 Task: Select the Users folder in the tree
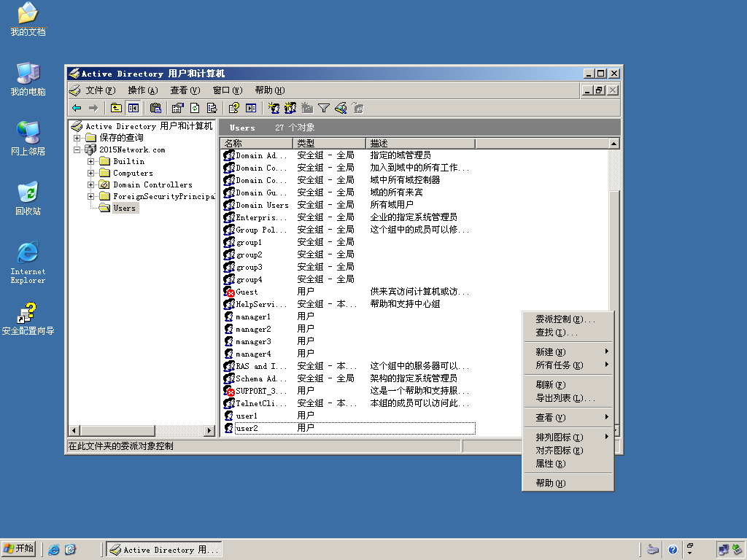coord(124,208)
